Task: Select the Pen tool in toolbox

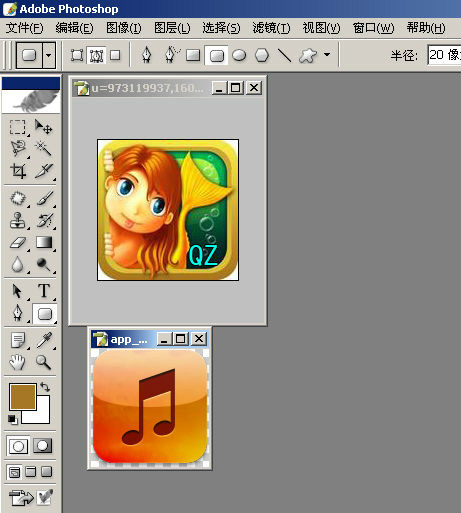Action: [x=17, y=314]
